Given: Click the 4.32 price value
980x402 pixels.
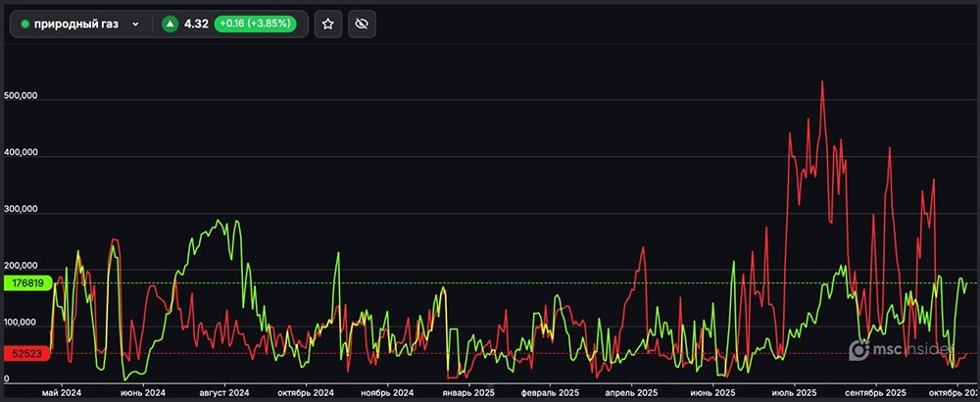Looking at the screenshot, I should (x=196, y=24).
